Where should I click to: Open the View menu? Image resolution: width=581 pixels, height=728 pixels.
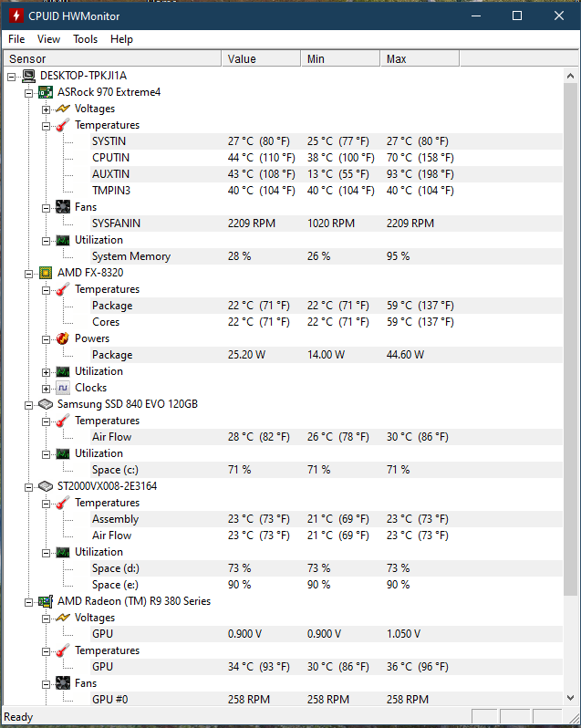pos(48,39)
